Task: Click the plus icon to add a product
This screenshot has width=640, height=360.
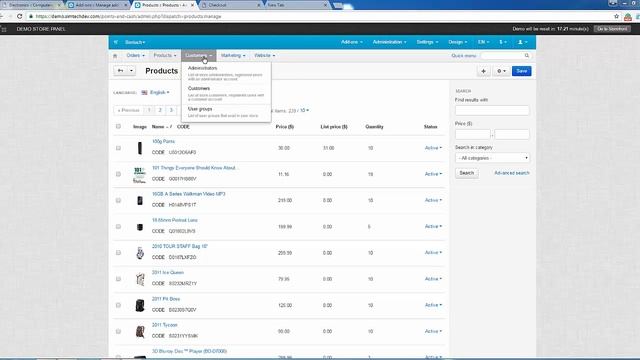Action: [x=483, y=71]
